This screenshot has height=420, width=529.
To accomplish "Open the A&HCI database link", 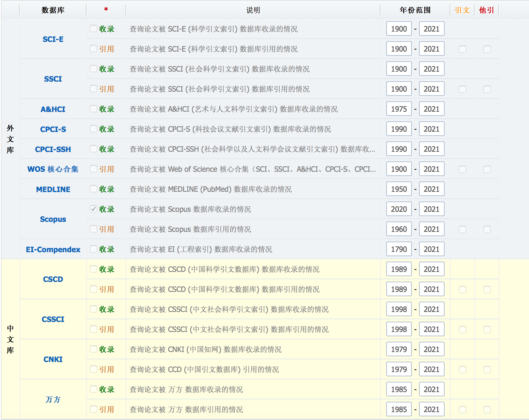I will click(x=53, y=109).
